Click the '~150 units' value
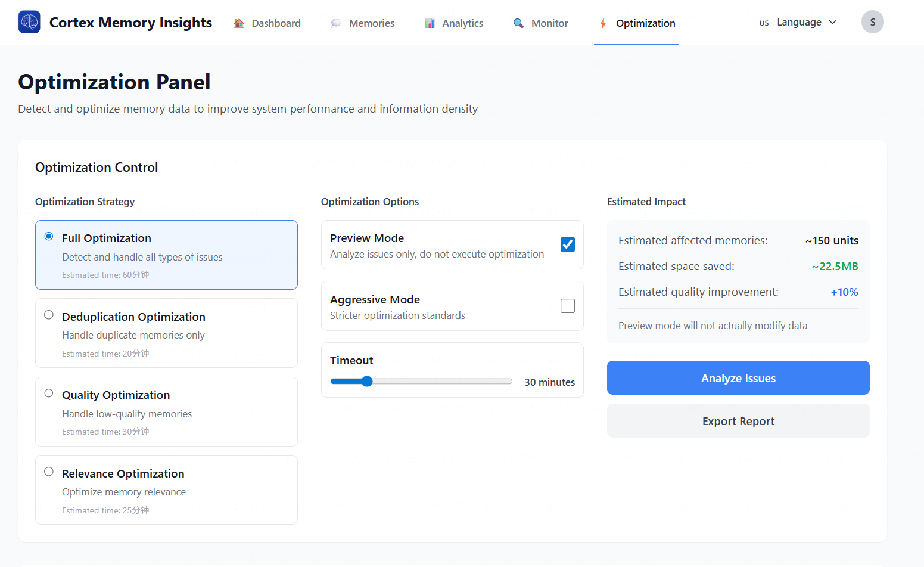Image resolution: width=924 pixels, height=567 pixels. pos(832,241)
